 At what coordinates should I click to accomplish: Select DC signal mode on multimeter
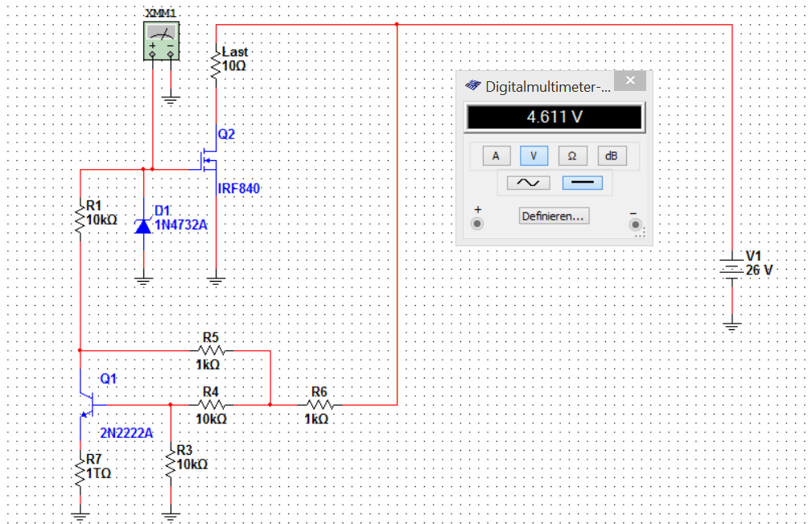pos(583,183)
